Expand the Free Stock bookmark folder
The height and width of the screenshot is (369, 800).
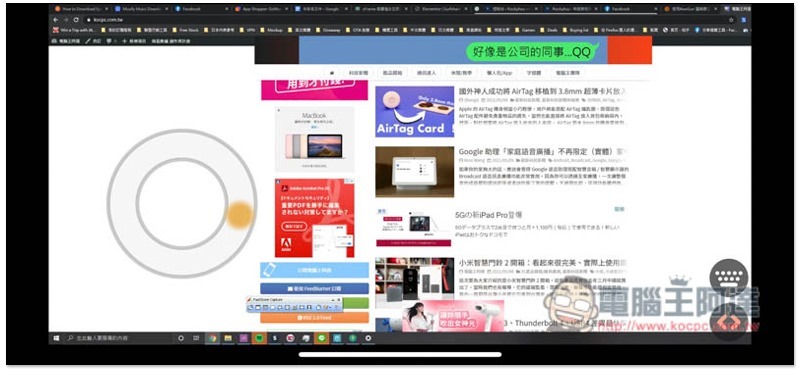186,30
